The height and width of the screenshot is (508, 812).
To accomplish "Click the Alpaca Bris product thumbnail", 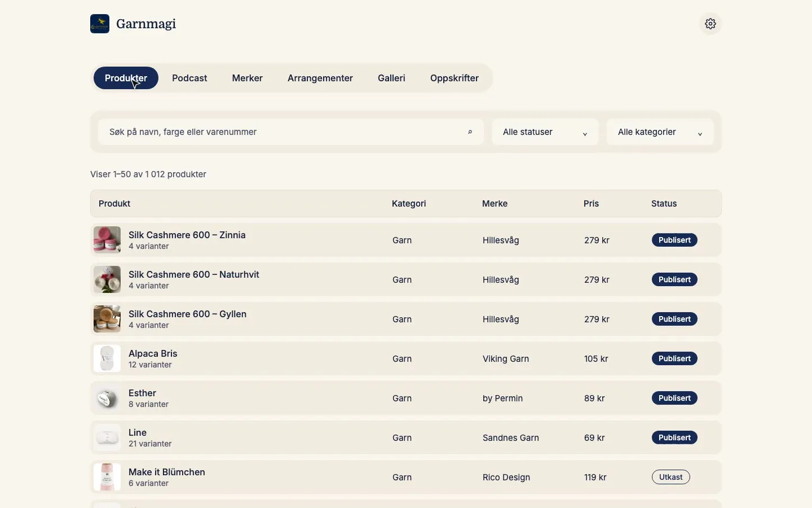I will pos(107,358).
